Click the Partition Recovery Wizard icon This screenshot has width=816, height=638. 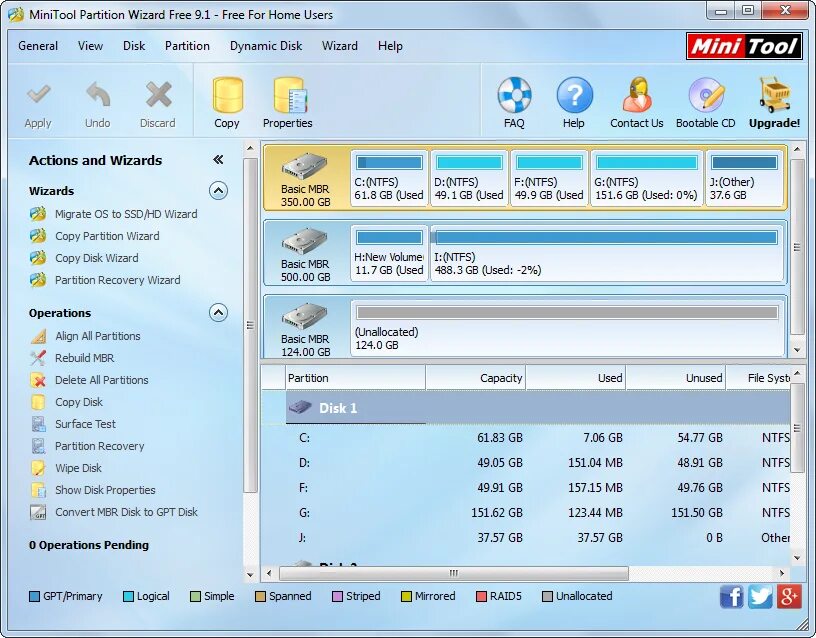(x=37, y=280)
